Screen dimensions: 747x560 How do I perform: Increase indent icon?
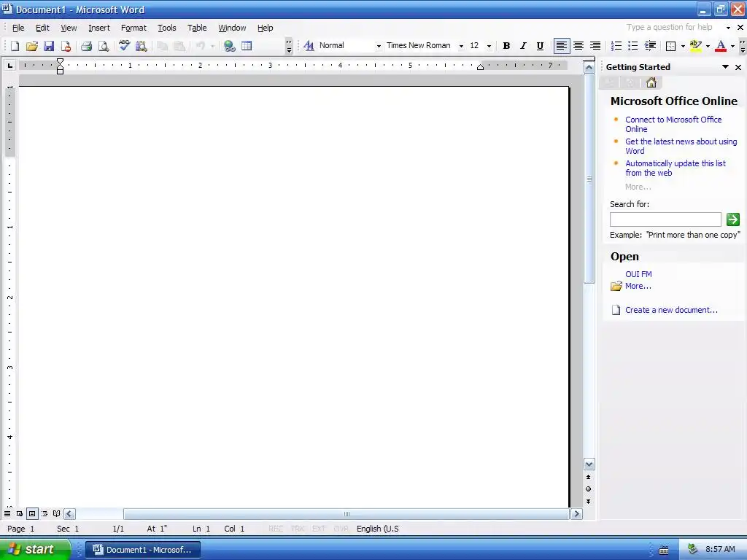pyautogui.click(x=650, y=46)
